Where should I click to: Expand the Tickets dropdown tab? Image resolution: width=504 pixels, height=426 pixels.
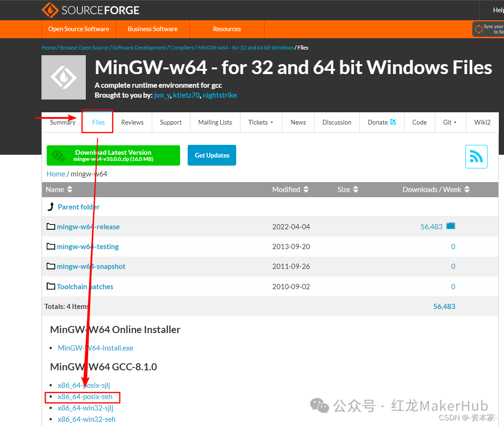[261, 122]
